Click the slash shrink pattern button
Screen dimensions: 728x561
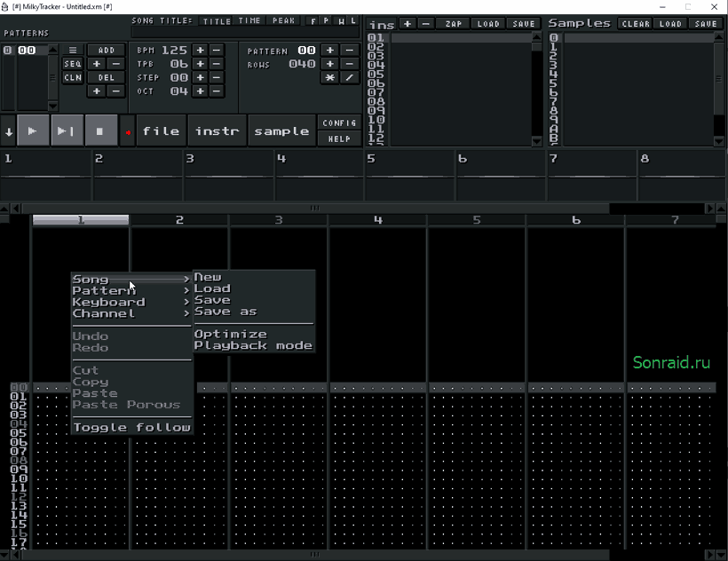tap(350, 77)
